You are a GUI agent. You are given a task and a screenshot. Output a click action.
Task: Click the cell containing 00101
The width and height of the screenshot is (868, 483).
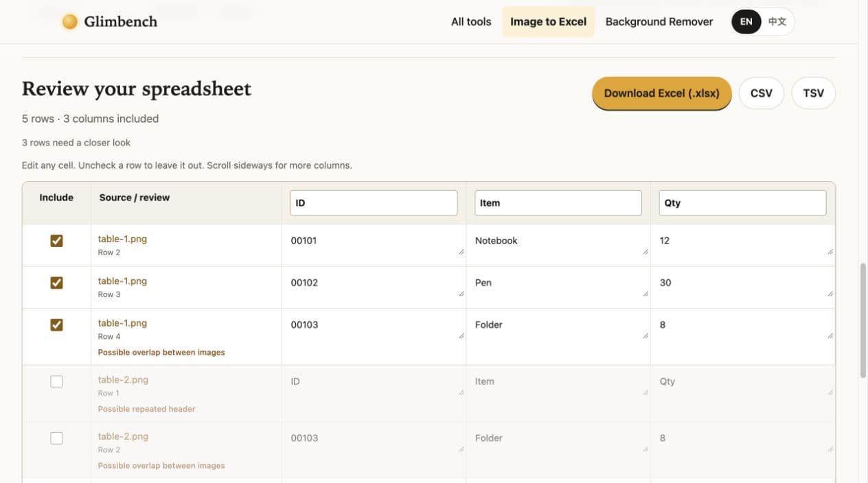click(x=374, y=245)
